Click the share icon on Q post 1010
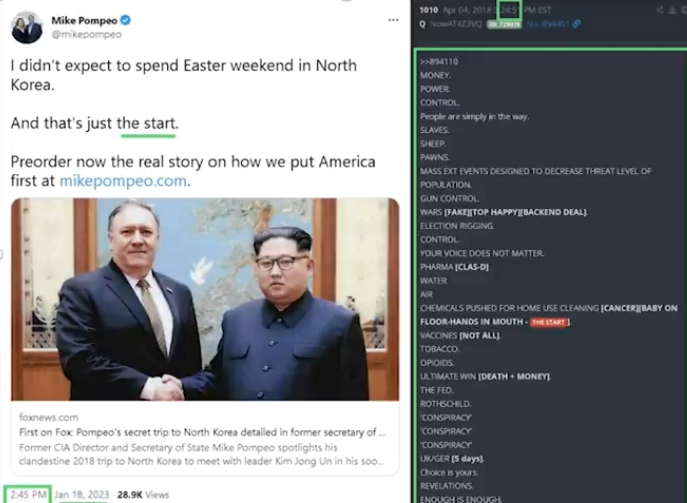Image resolution: width=687 pixels, height=503 pixels. click(x=659, y=10)
